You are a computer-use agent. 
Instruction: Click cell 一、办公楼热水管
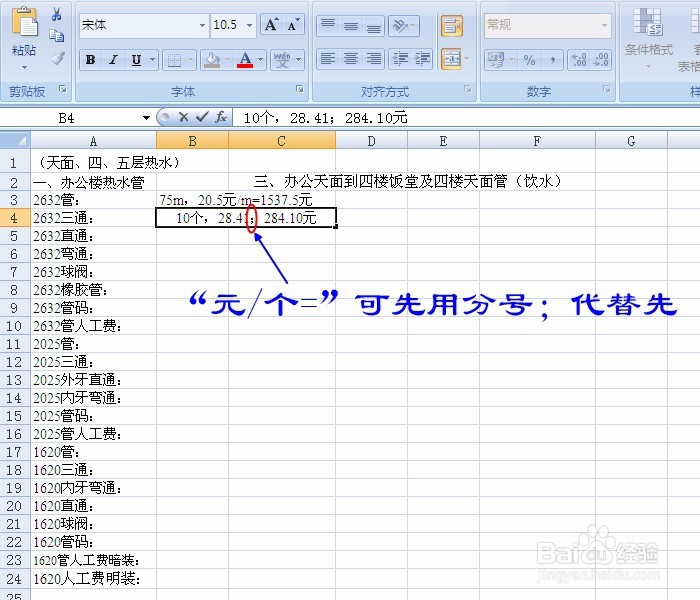pos(94,182)
